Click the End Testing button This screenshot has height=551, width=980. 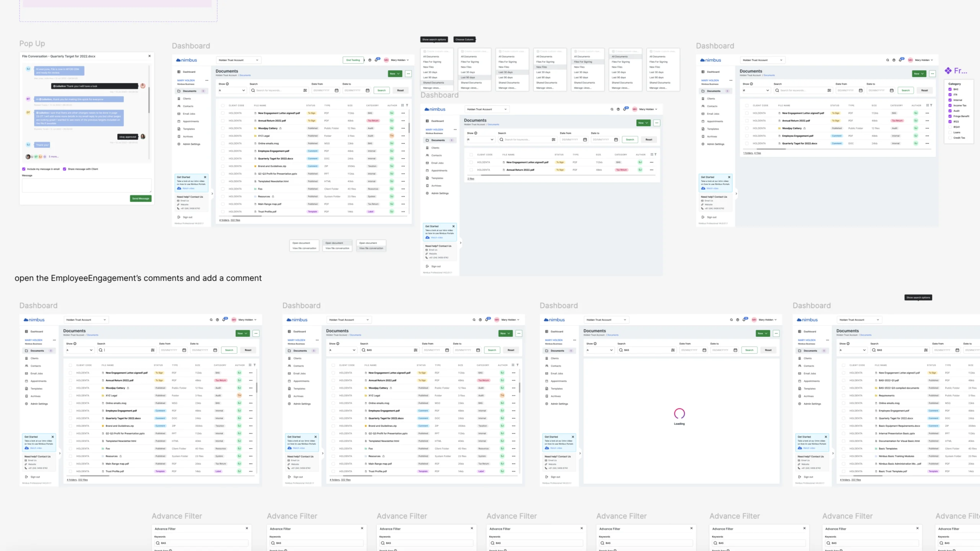pyautogui.click(x=353, y=60)
